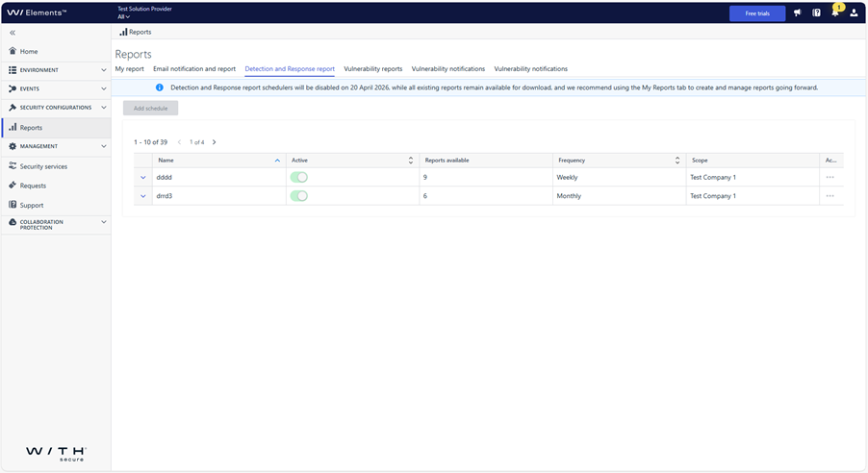Click reports available value 9
The width and height of the screenshot is (868, 473).
click(x=425, y=178)
